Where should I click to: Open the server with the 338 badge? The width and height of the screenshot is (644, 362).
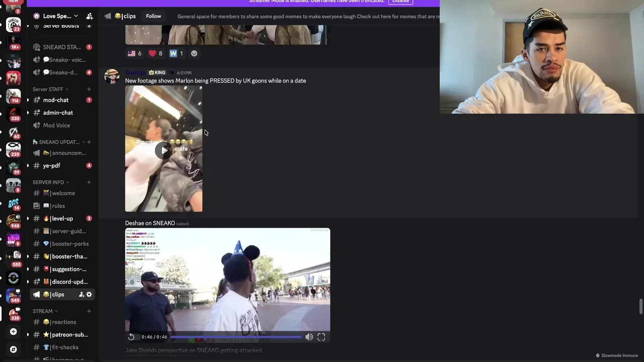(14, 313)
